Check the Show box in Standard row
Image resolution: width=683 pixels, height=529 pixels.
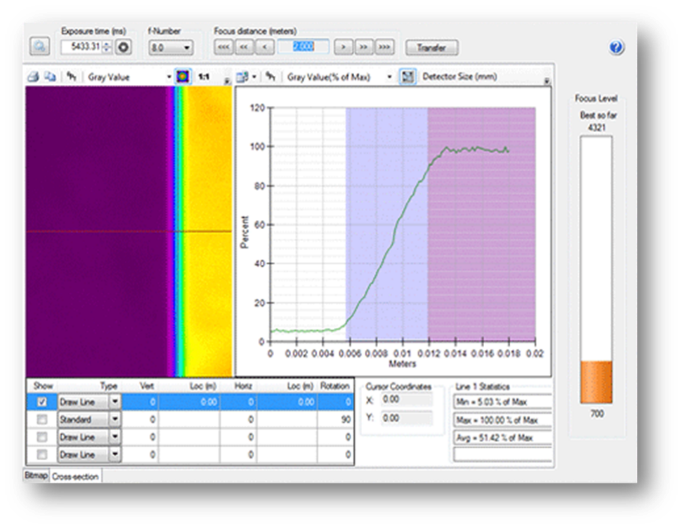tap(41, 419)
